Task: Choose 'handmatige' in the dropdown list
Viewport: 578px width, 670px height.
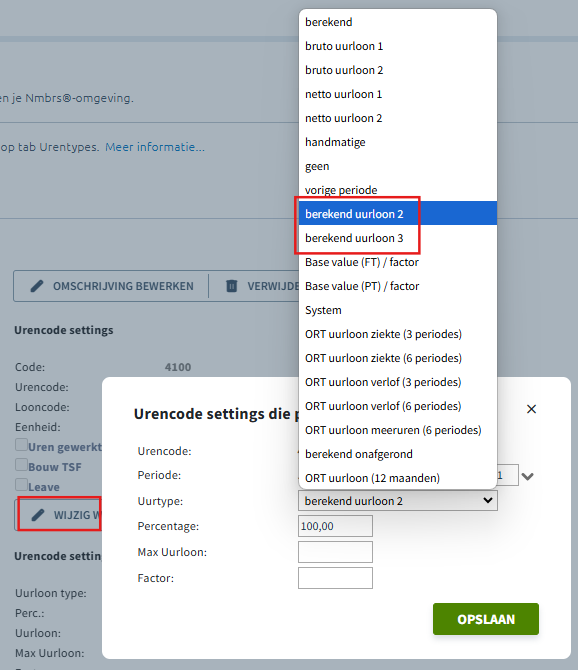Action: [398, 142]
